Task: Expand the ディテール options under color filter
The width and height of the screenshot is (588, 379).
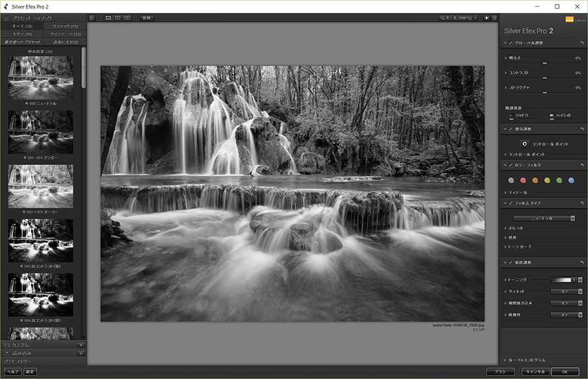Action: click(505, 193)
